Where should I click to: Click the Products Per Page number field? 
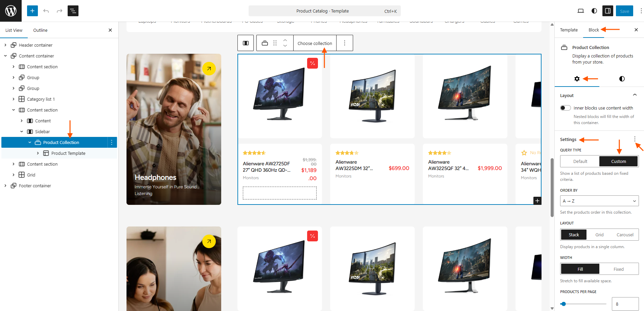click(625, 304)
